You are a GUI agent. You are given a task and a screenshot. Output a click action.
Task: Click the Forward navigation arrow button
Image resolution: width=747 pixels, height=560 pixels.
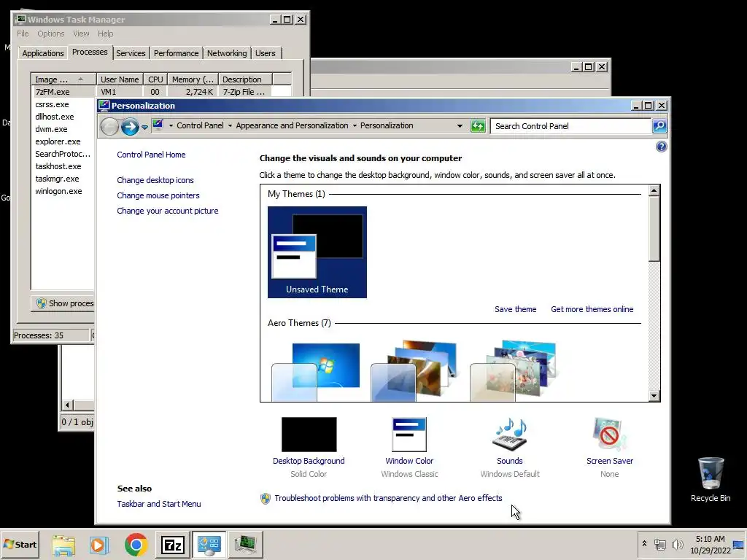coord(130,127)
